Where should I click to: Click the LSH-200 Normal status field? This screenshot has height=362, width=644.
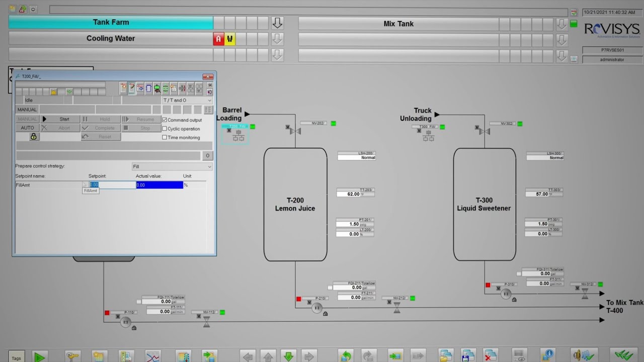click(x=356, y=157)
